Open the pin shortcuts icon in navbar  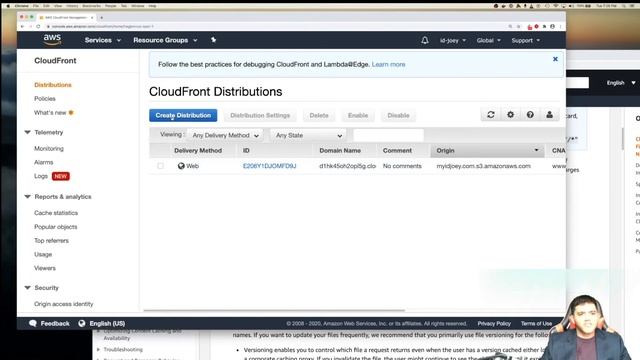click(x=213, y=40)
